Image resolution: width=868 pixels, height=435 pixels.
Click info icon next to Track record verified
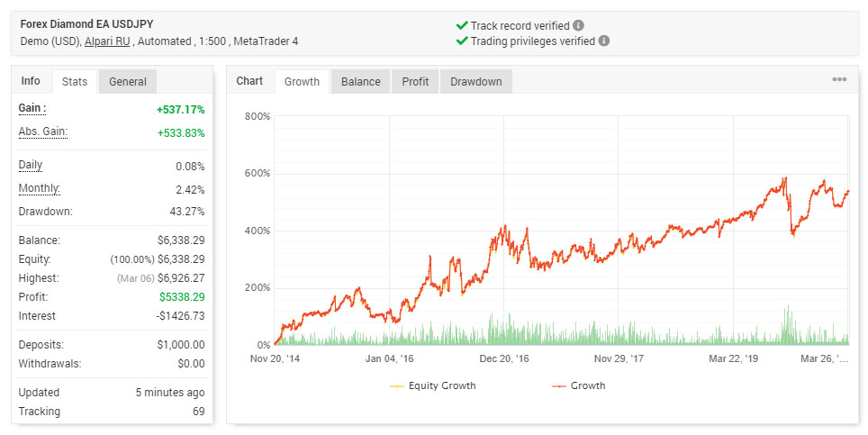578,25
